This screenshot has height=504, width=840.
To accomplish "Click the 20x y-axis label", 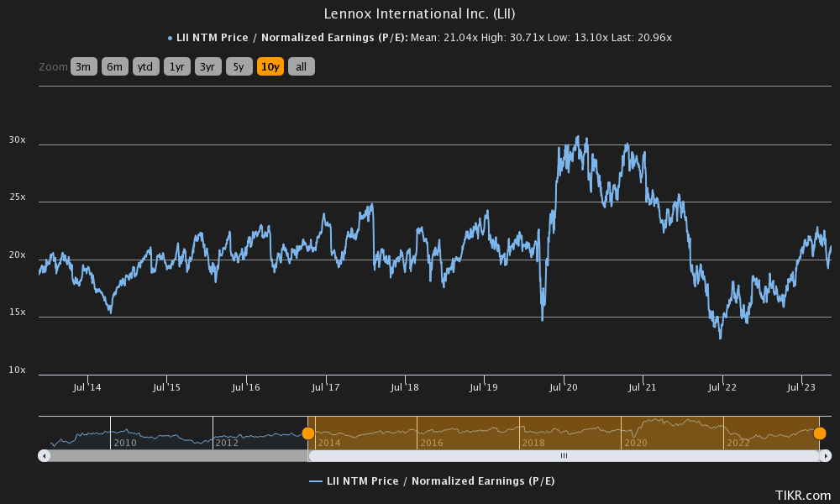I will click(x=17, y=255).
